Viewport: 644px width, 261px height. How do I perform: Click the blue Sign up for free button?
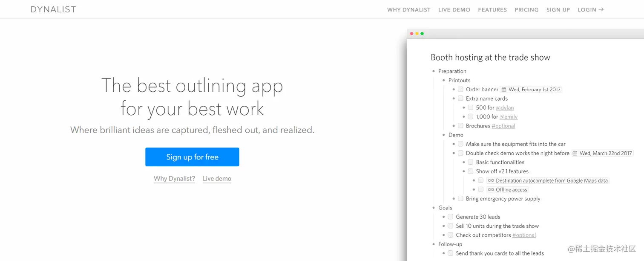(192, 157)
